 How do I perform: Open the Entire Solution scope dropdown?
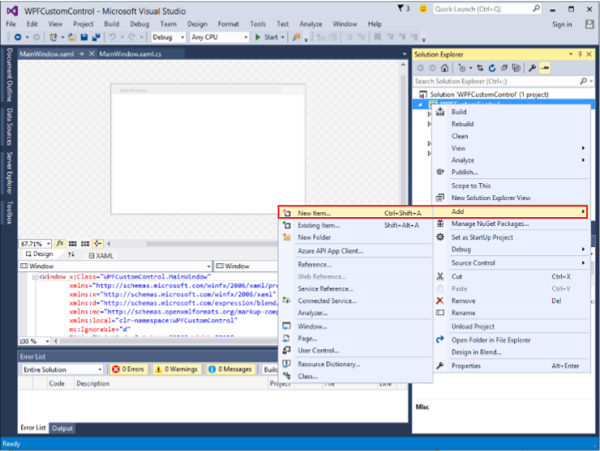coord(60,369)
